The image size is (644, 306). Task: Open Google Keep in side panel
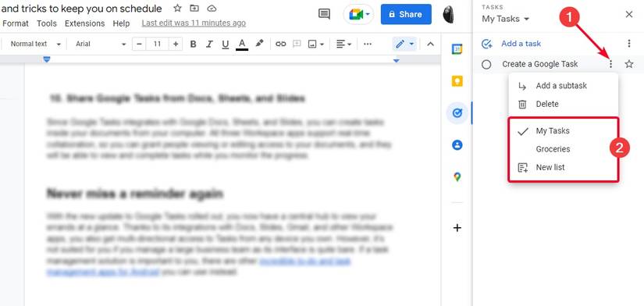click(x=457, y=81)
